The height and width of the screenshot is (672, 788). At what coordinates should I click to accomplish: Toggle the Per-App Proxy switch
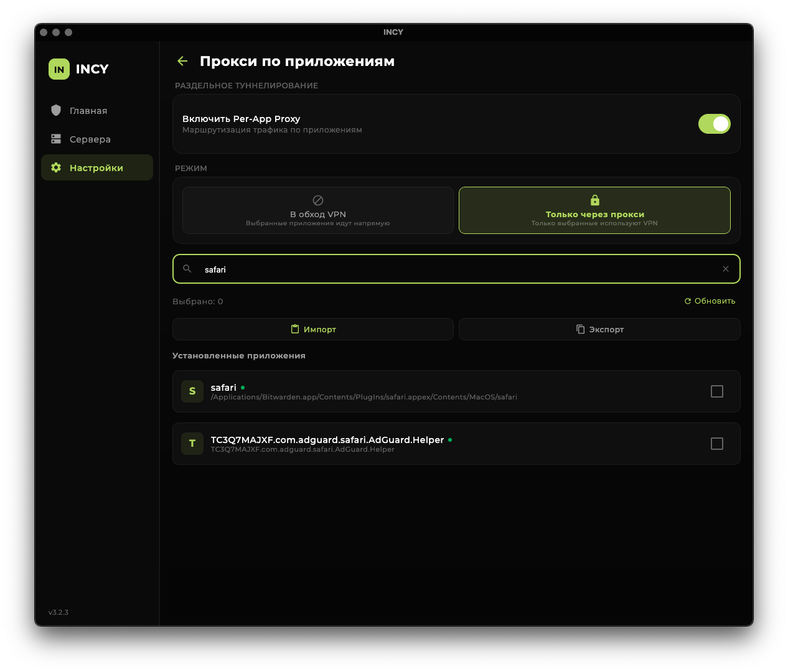(714, 124)
